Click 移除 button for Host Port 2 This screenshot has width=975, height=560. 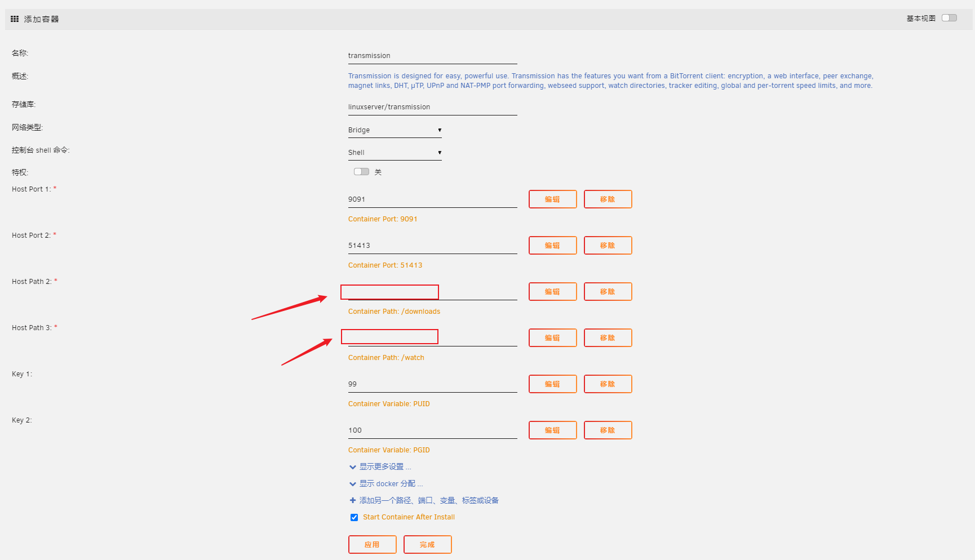pyautogui.click(x=608, y=246)
